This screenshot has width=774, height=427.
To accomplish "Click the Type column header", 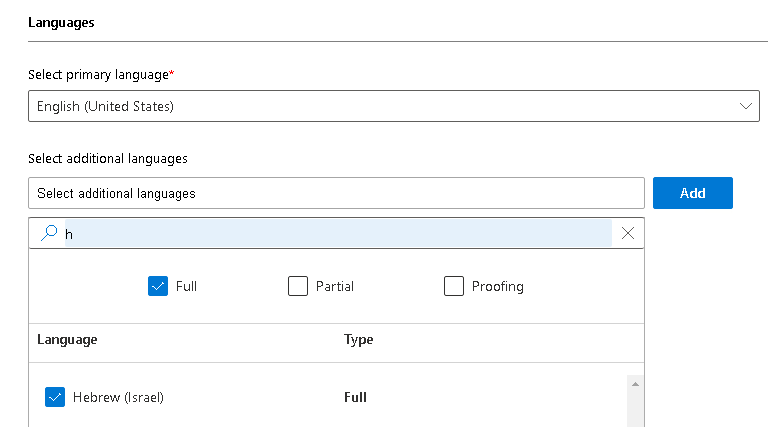I will click(x=358, y=340).
